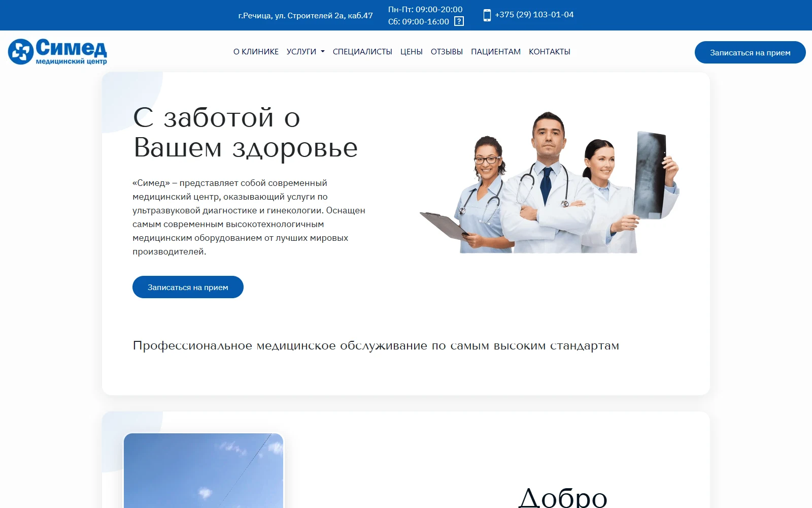This screenshot has width=812, height=508.
Task: Call the phone number +375 (29) 103-01-04
Action: click(x=534, y=15)
